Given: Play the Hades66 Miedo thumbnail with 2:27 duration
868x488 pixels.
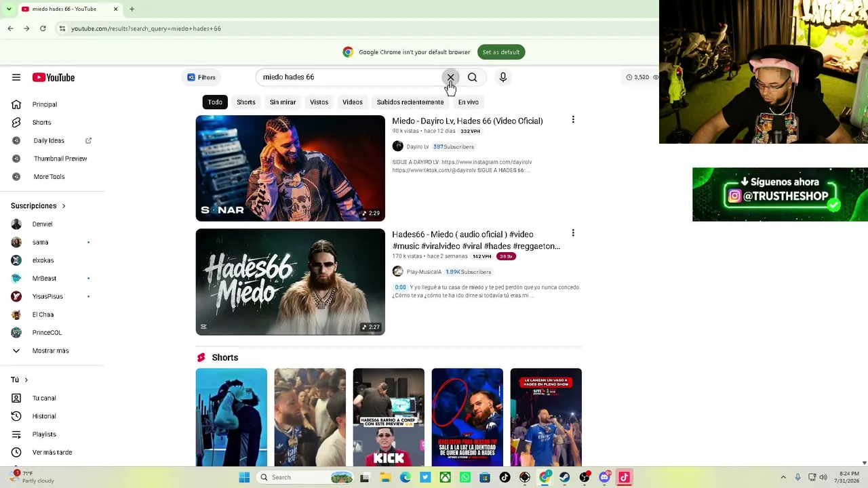Looking at the screenshot, I should click(x=290, y=282).
